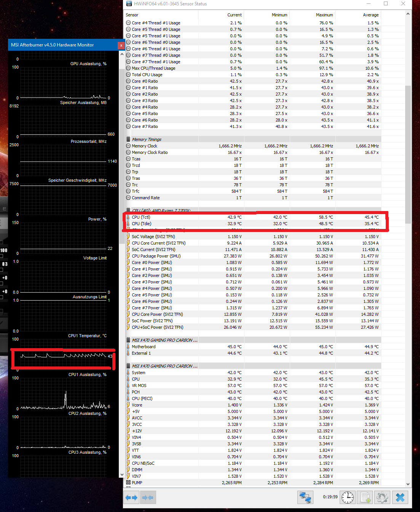Screen dimensions: 420x512
Task: Click clock icon beside Memory Clock Ratio
Action: point(128,152)
